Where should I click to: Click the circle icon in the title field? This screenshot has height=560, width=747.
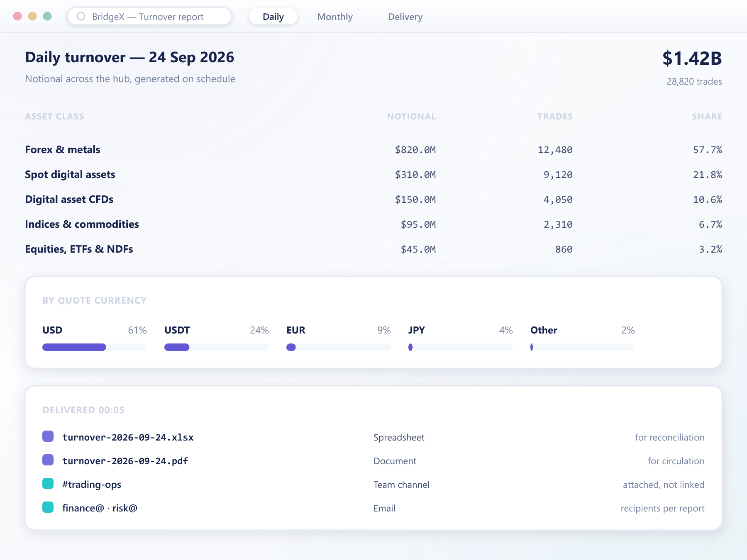tap(81, 17)
